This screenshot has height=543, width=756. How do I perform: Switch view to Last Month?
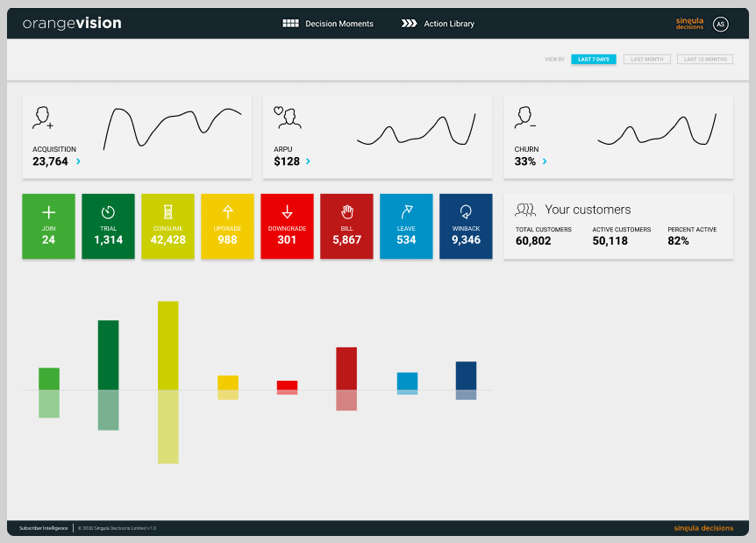[647, 60]
